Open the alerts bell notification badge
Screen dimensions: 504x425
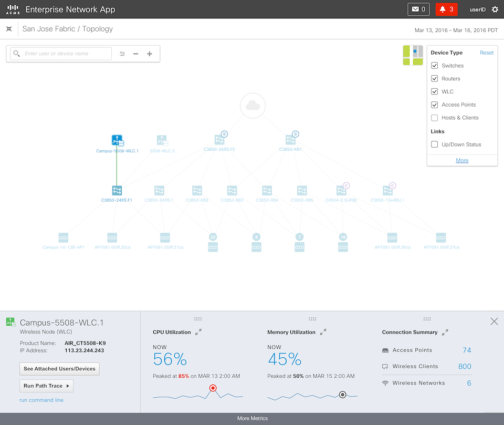pyautogui.click(x=446, y=9)
